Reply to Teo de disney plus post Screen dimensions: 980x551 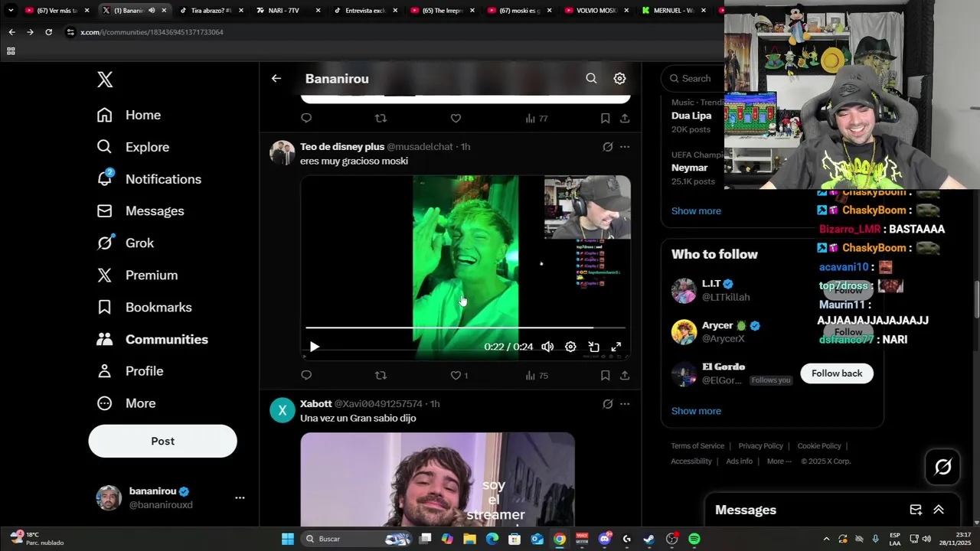click(x=306, y=375)
